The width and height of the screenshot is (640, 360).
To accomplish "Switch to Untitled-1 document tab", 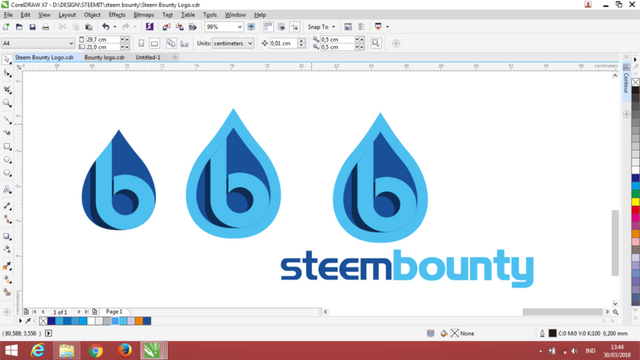I will [x=148, y=58].
